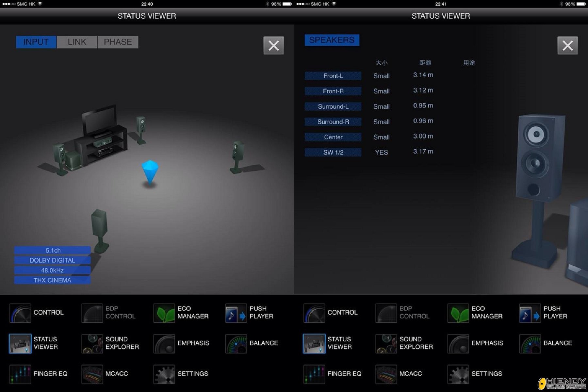
Task: Open FINGER EQ icon in left screen
Action: [20, 374]
